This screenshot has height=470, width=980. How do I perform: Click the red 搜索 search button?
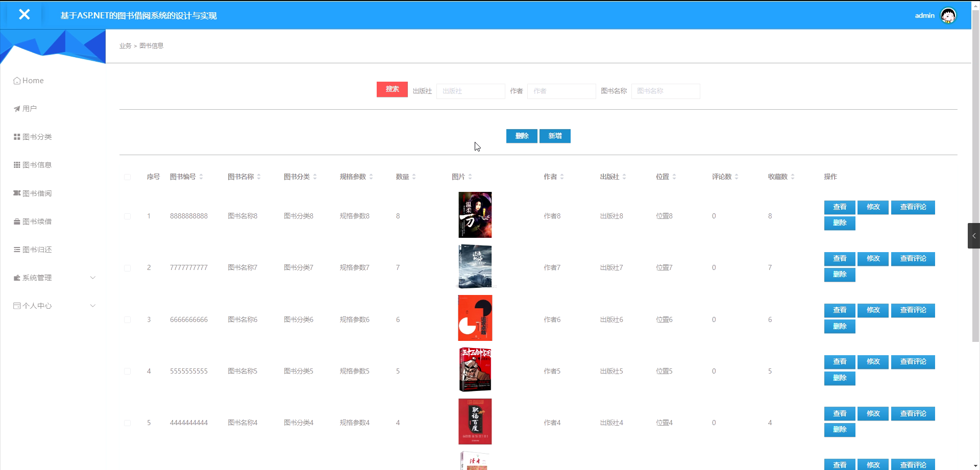[391, 89]
